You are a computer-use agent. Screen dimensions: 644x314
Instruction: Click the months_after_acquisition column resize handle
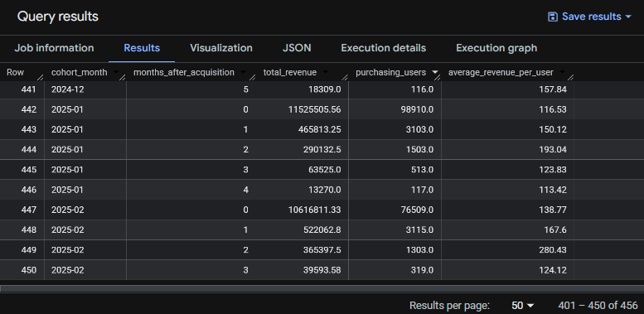[x=252, y=77]
